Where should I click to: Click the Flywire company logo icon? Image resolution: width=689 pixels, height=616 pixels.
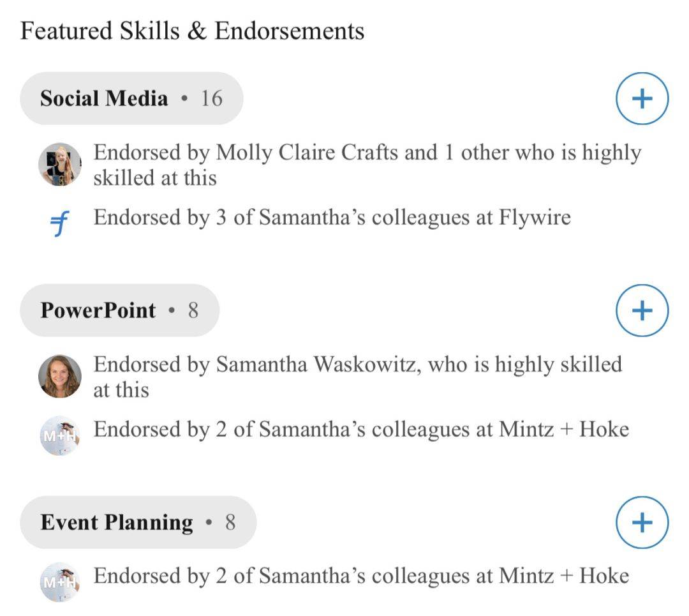60,223
